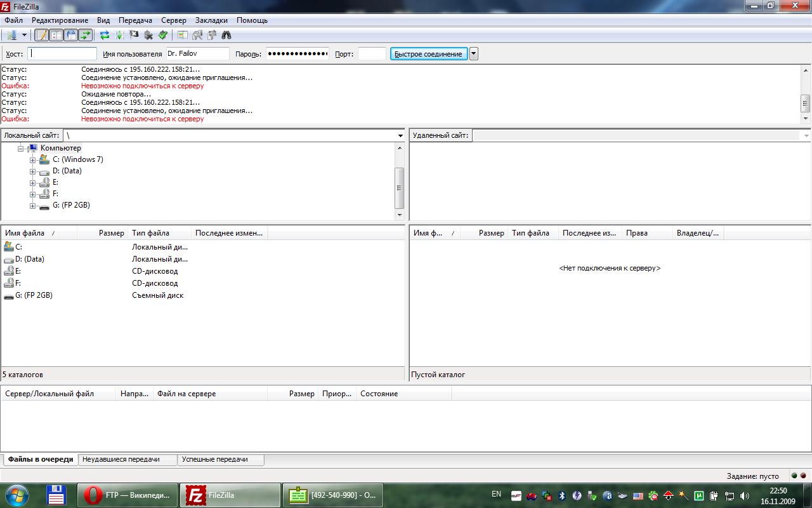Open the Site Manager icon

pos(11,36)
